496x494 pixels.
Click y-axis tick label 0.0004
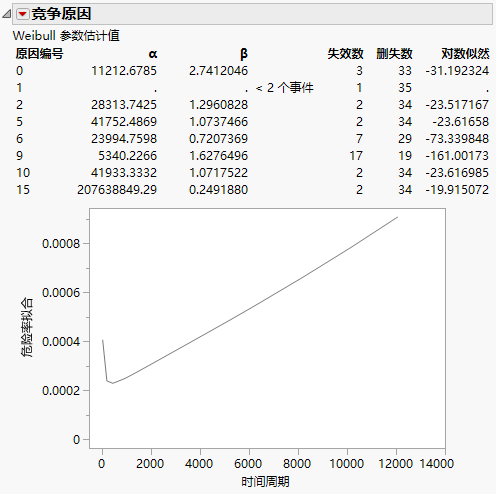click(61, 342)
